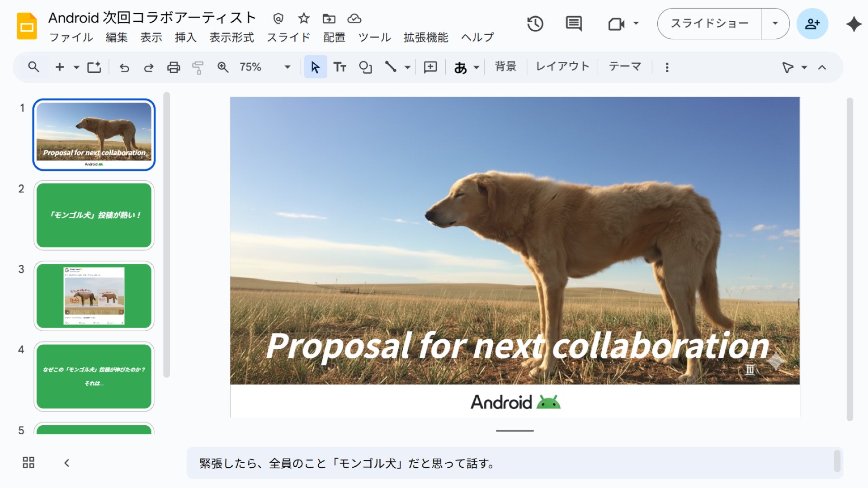The image size is (868, 488).
Task: Toggle grid view at bottom left
Action: pyautogui.click(x=28, y=462)
